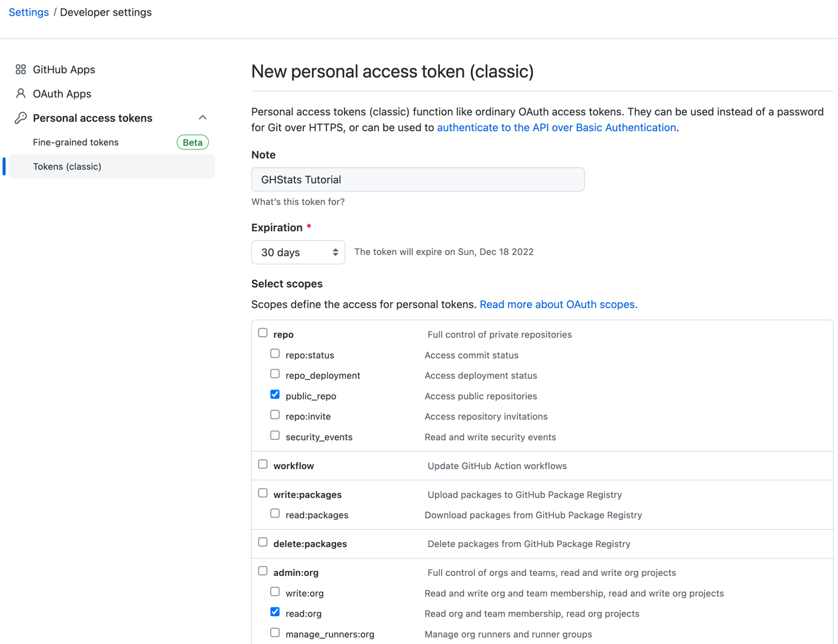The height and width of the screenshot is (644, 838).
Task: Click the Read more about OAuth scopes link
Action: pos(558,304)
